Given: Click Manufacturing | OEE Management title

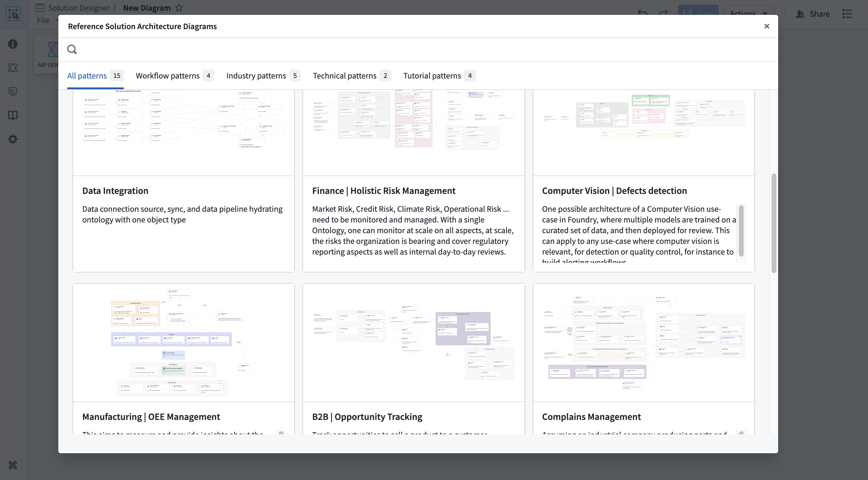Looking at the screenshot, I should coord(151,417).
